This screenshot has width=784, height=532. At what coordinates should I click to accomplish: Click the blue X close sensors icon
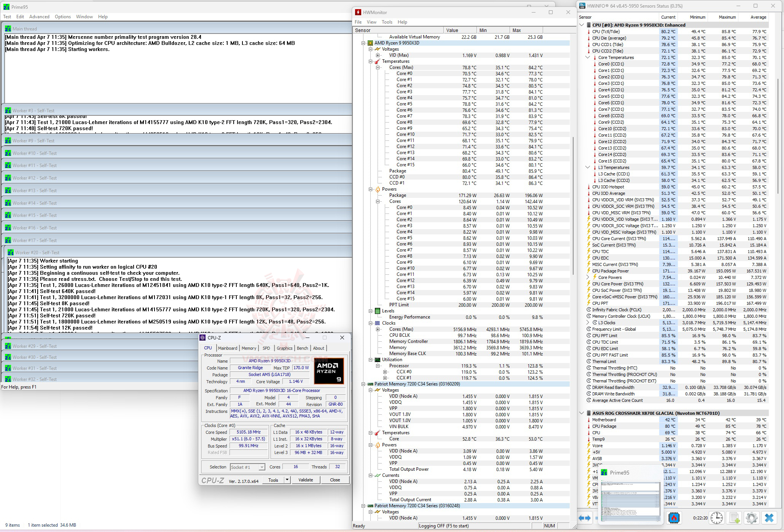[x=769, y=518]
